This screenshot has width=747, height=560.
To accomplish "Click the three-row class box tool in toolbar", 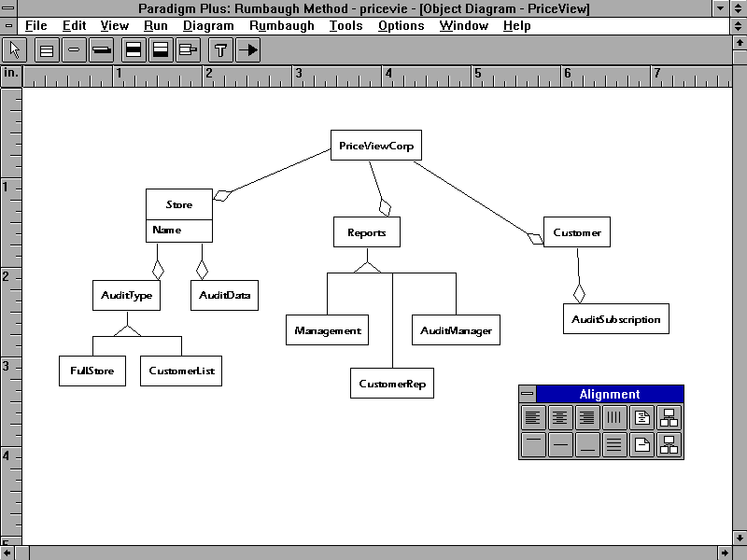I will [46, 49].
